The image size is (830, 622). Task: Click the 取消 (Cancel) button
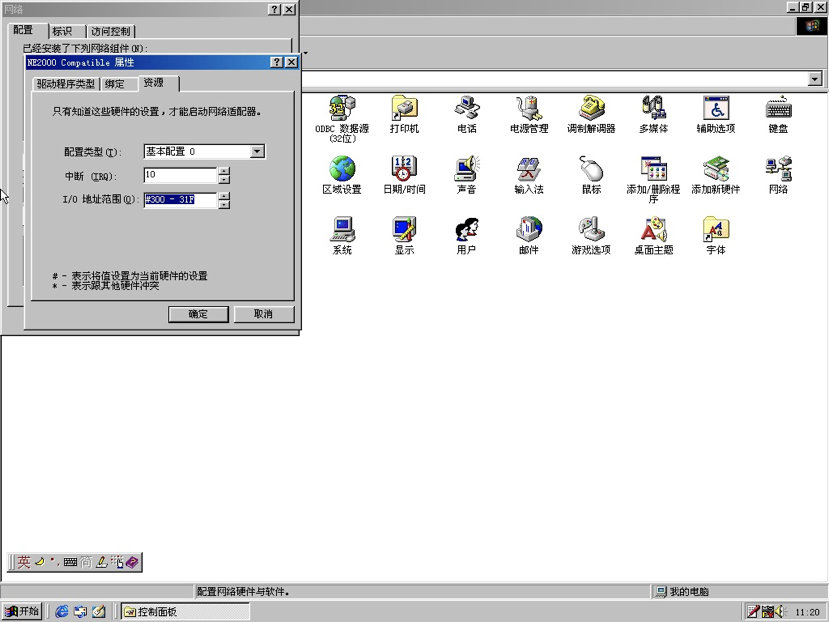265,313
